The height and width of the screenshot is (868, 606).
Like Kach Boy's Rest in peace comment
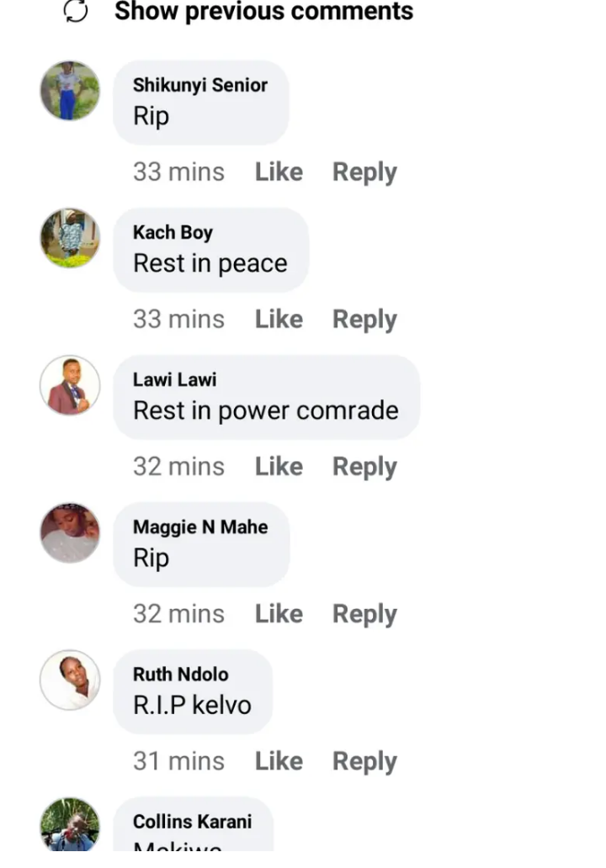coord(279,319)
